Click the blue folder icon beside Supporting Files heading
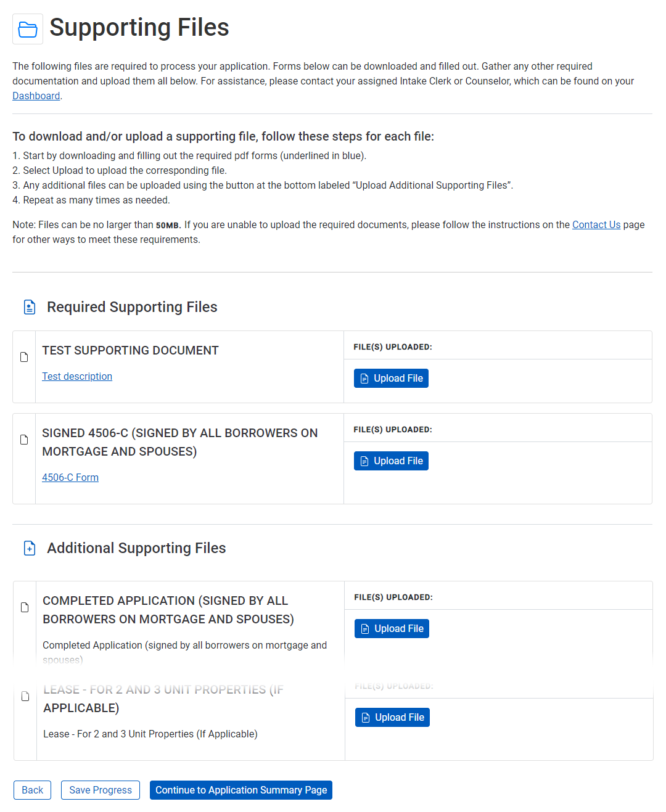This screenshot has width=666, height=812. point(27,28)
